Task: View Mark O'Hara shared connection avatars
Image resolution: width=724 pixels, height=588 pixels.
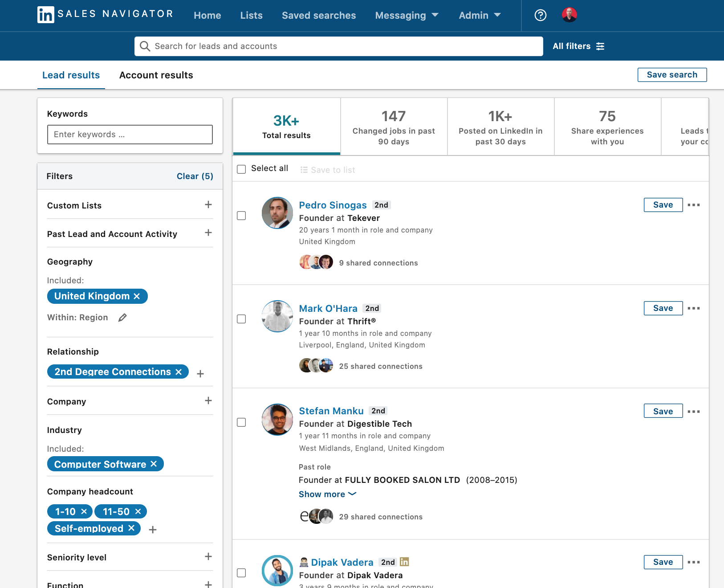Action: (316, 365)
